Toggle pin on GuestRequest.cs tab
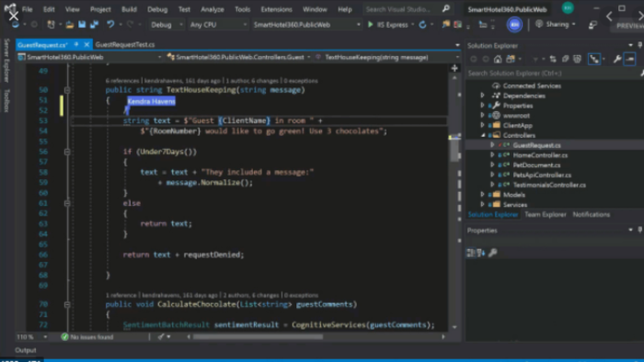 76,44
